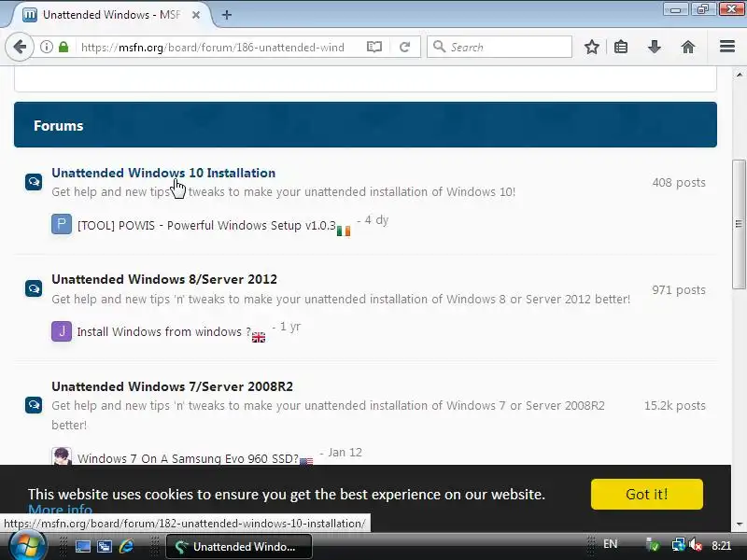747x560 pixels.
Task: Select the msfn.org URL address field
Action: 212,48
